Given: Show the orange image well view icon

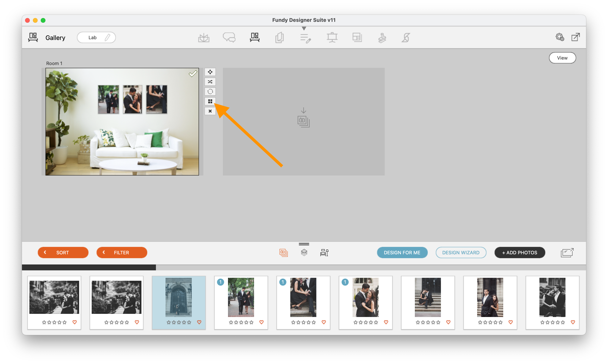Looking at the screenshot, I should pyautogui.click(x=283, y=252).
